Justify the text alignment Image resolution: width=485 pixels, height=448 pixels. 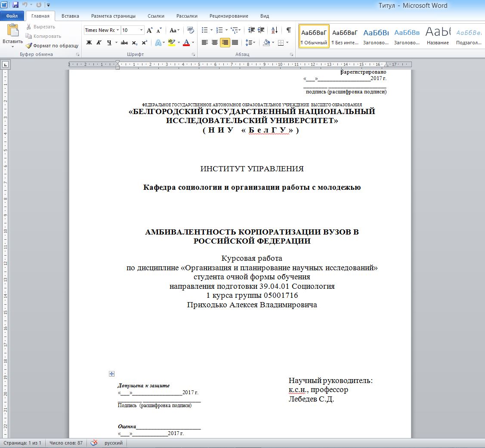point(235,42)
